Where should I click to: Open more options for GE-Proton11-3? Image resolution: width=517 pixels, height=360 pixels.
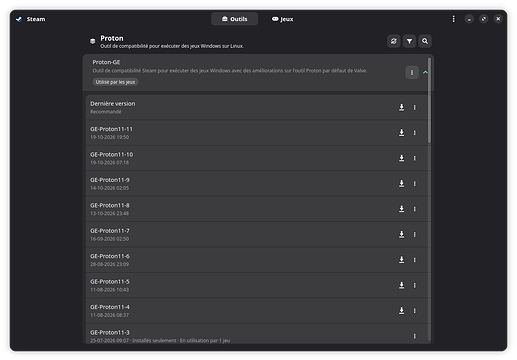[x=415, y=336]
